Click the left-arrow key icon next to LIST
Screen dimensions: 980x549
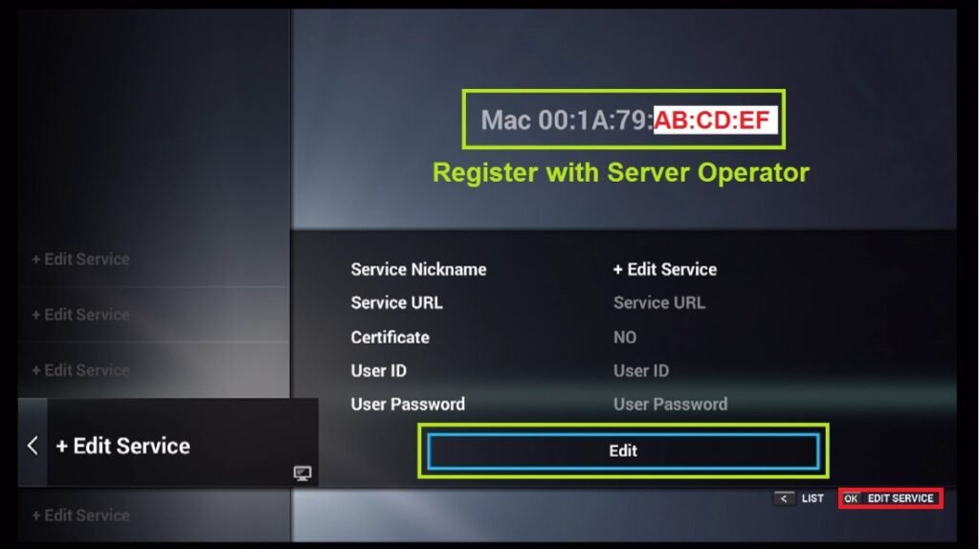click(x=784, y=498)
